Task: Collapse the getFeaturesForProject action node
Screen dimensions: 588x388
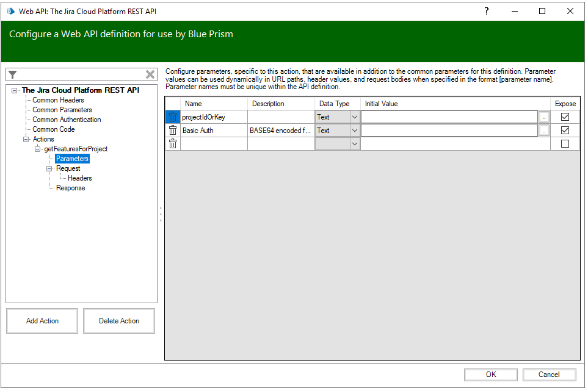Action: pos(38,149)
